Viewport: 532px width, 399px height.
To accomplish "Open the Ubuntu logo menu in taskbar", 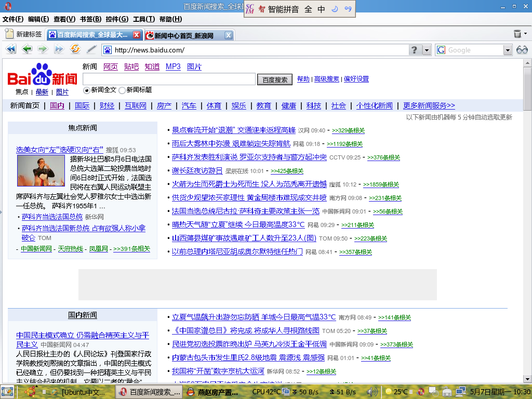I will click(x=30, y=392).
